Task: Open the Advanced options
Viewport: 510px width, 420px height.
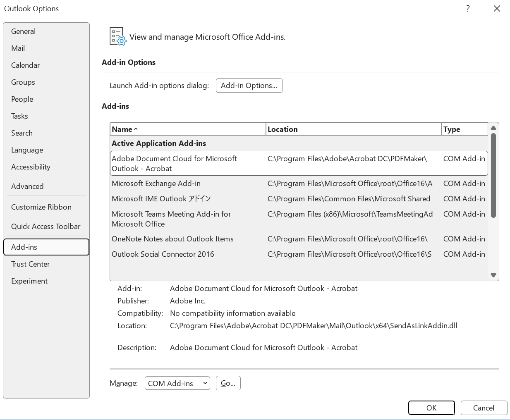Action: coord(46,186)
